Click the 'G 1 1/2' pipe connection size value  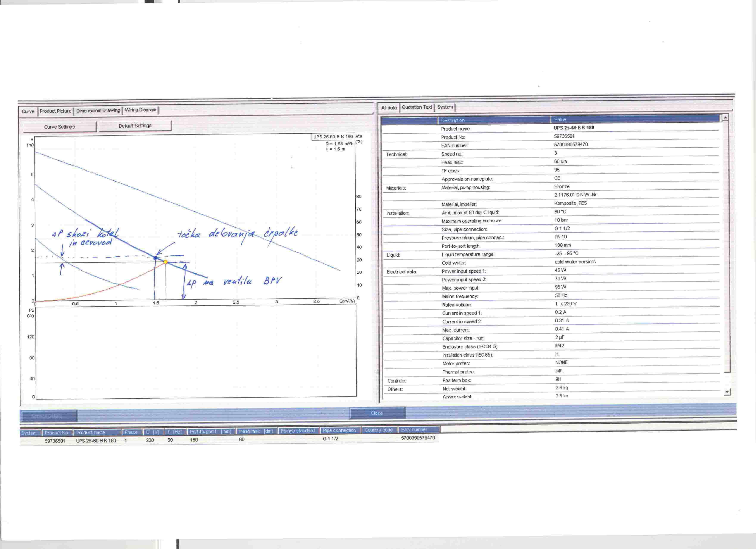(562, 228)
